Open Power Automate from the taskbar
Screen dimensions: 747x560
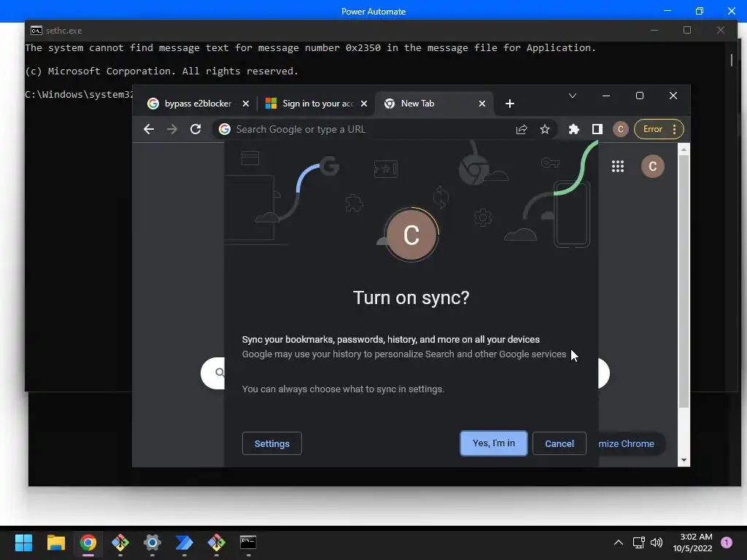pos(184,542)
